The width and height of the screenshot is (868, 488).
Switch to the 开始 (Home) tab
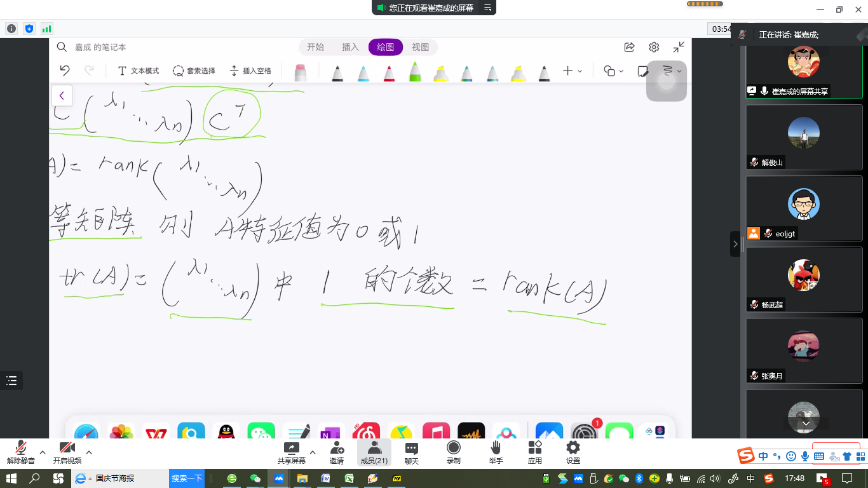tap(315, 47)
